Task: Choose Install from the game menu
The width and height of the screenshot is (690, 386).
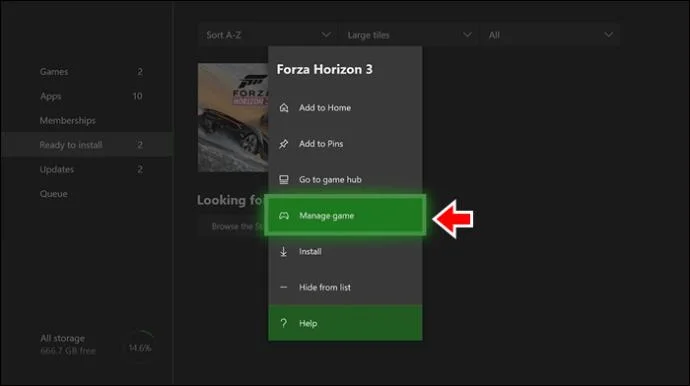Action: (345, 251)
